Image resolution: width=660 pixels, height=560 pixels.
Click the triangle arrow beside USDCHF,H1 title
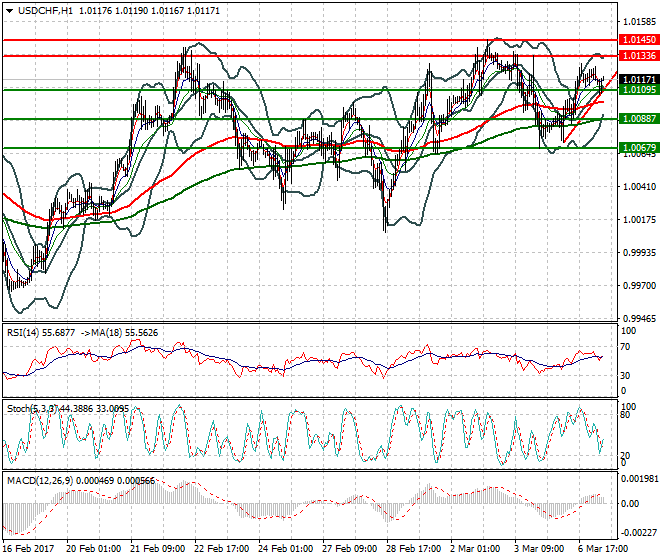pyautogui.click(x=8, y=9)
